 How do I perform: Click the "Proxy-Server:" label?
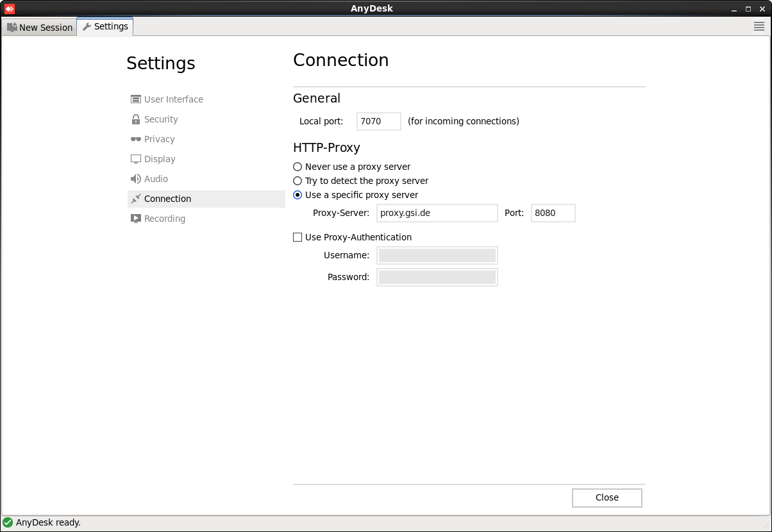tap(341, 213)
